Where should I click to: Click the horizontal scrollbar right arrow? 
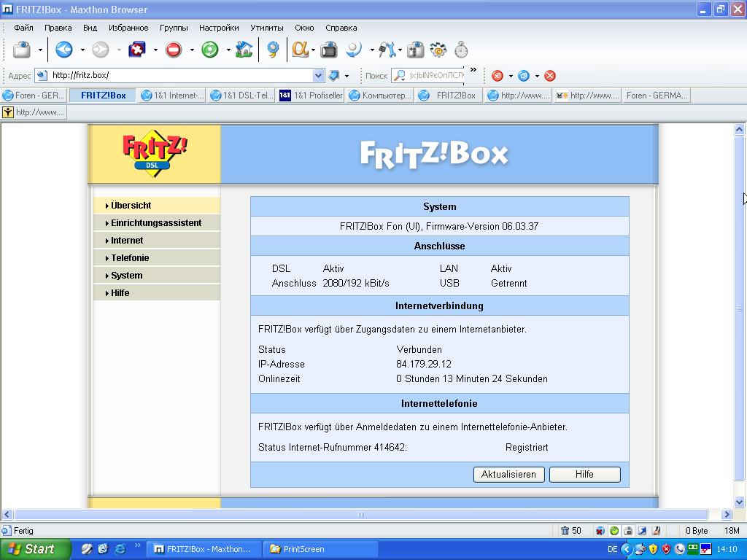pos(727,514)
